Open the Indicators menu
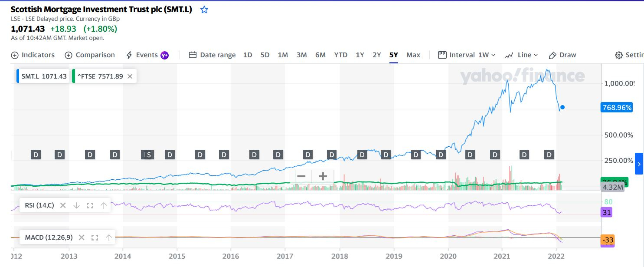 point(33,55)
